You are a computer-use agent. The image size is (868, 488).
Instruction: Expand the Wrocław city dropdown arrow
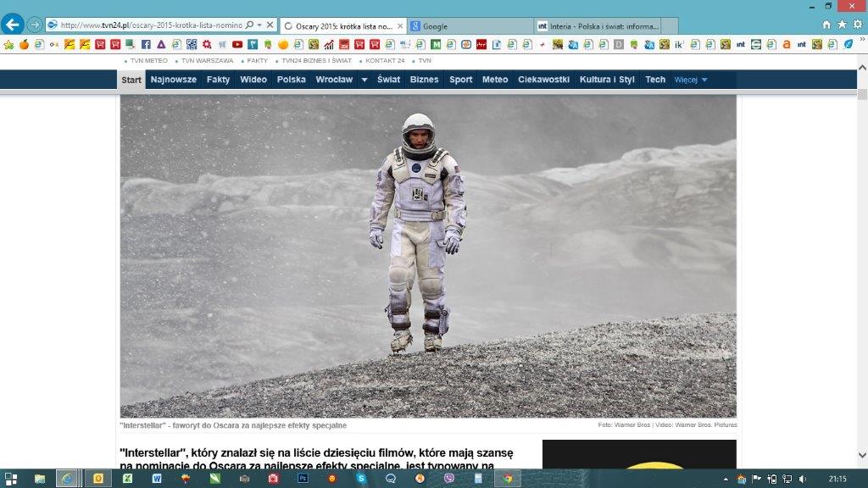click(x=364, y=80)
